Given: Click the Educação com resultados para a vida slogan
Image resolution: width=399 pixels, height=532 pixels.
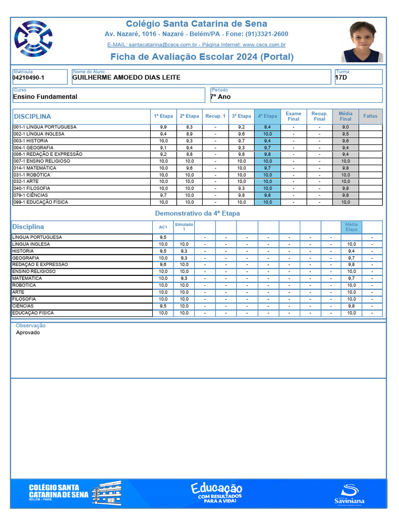Looking at the screenshot, I should pyautogui.click(x=217, y=493).
